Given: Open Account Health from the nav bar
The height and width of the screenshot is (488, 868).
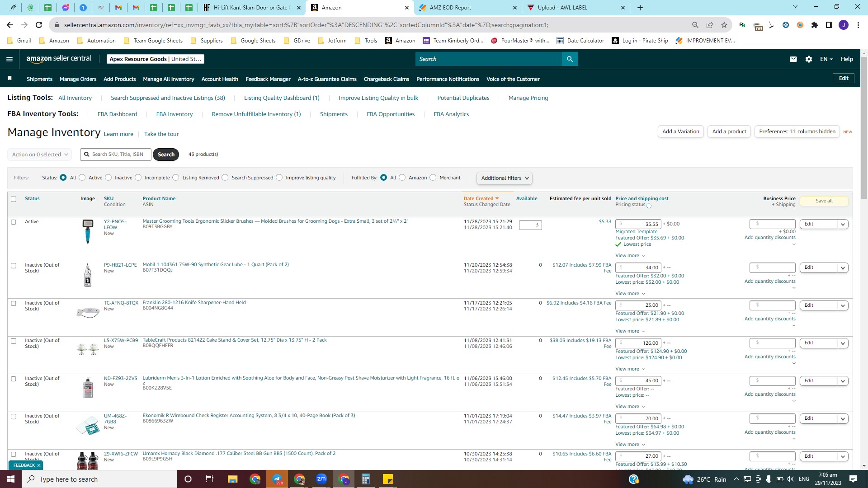Looking at the screenshot, I should pyautogui.click(x=220, y=79).
